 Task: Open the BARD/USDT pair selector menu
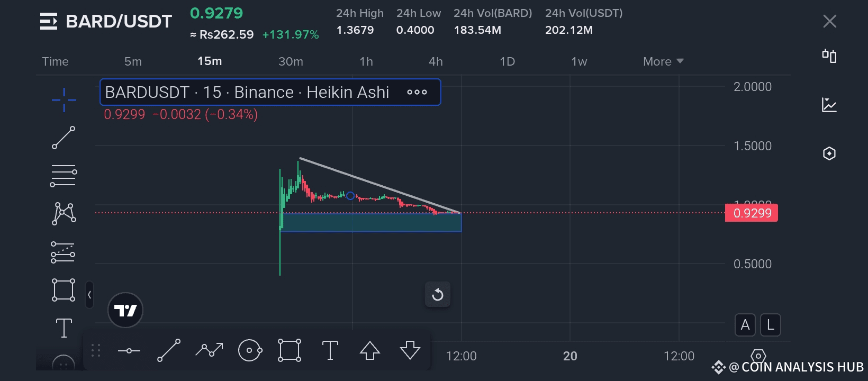click(x=49, y=21)
